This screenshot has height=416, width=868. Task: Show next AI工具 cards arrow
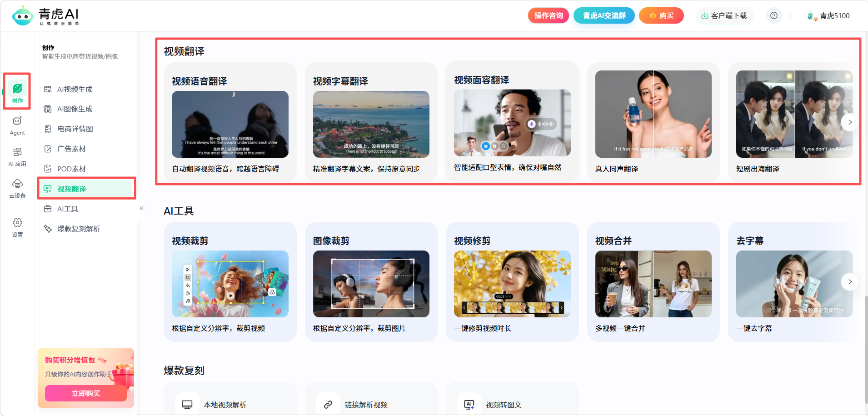pyautogui.click(x=850, y=282)
